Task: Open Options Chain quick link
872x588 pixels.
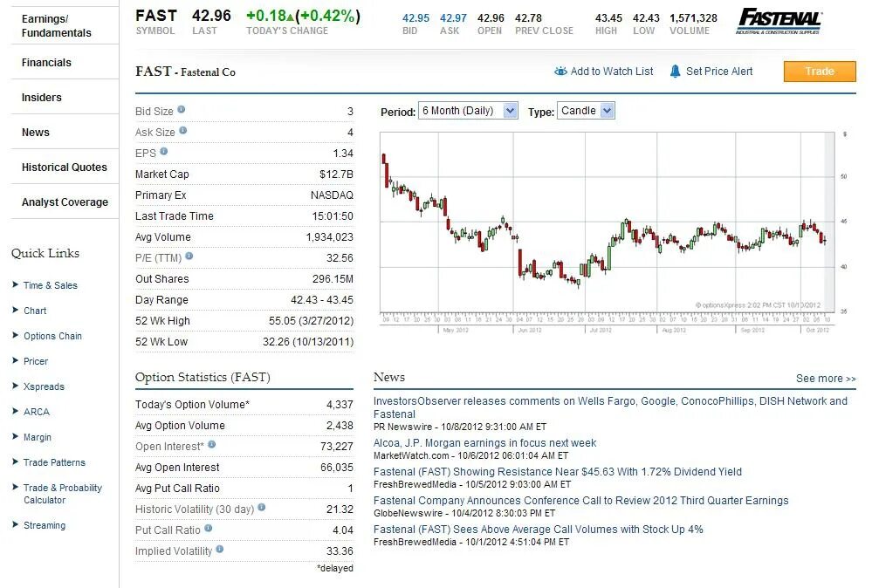Action: coord(52,336)
